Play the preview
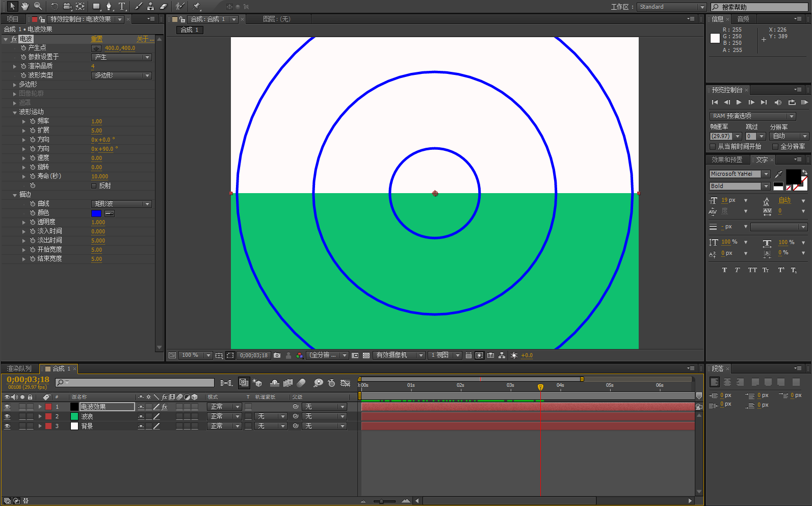The width and height of the screenshot is (812, 506). [739, 102]
